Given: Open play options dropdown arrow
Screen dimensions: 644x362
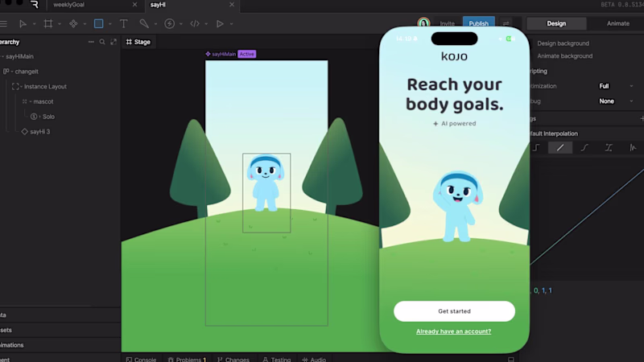Looking at the screenshot, I should pyautogui.click(x=232, y=24).
